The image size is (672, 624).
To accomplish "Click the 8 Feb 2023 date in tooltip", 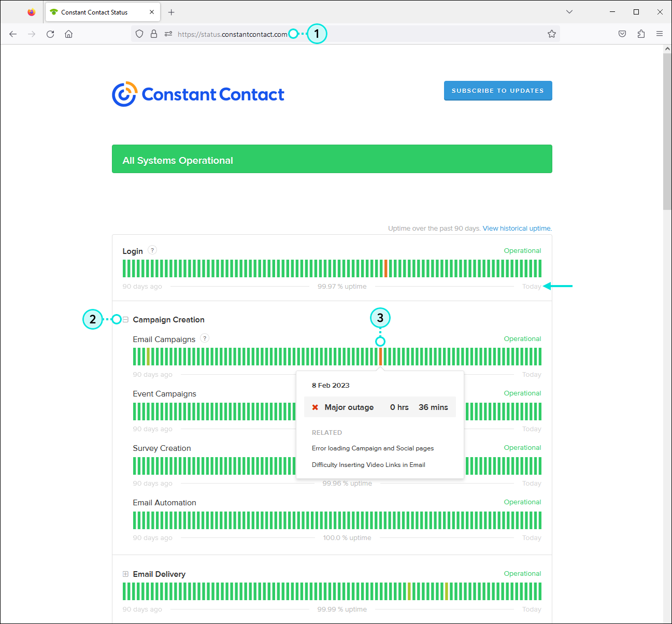I will (331, 386).
